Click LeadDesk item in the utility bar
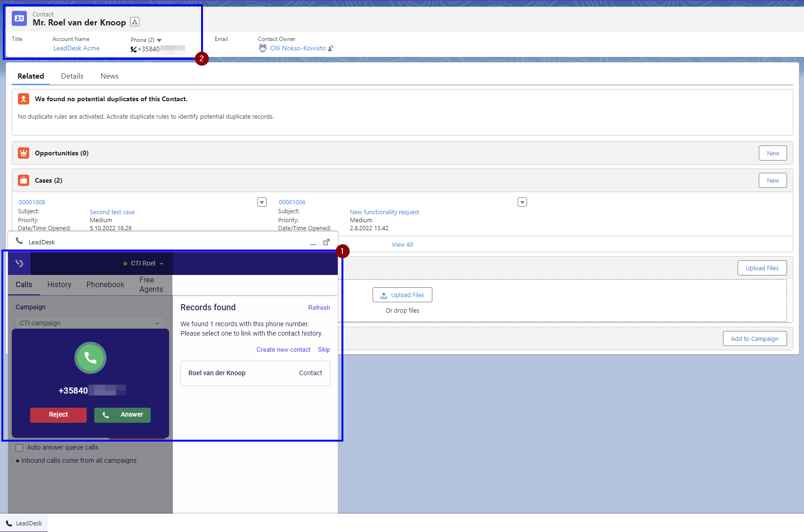Screen dimensions: 804x532 (24, 523)
